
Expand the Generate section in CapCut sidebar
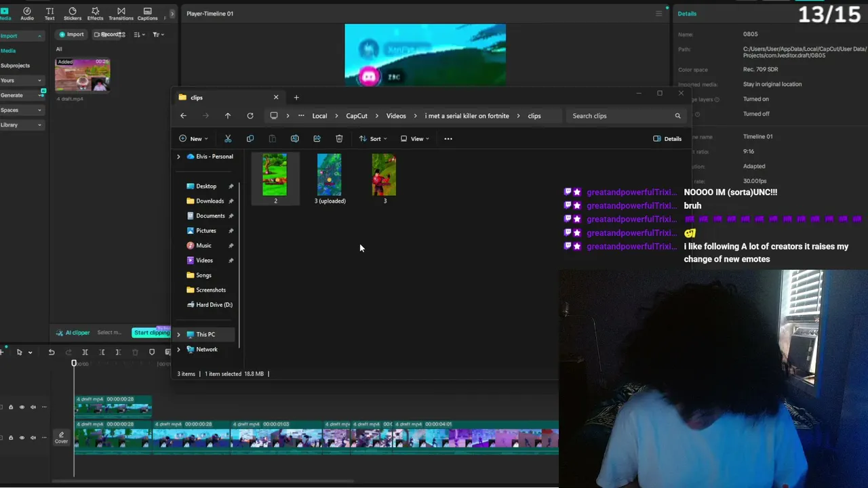point(39,96)
